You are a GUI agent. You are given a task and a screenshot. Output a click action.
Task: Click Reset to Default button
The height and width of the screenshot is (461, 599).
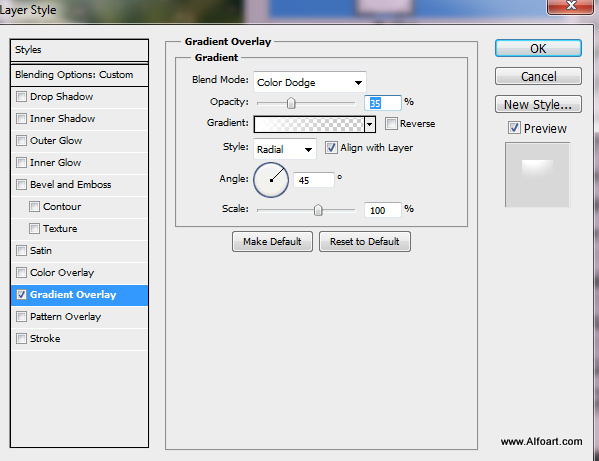pyautogui.click(x=365, y=241)
